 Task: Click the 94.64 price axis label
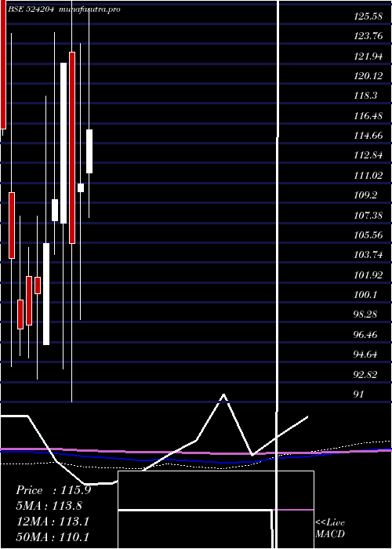[365, 354]
